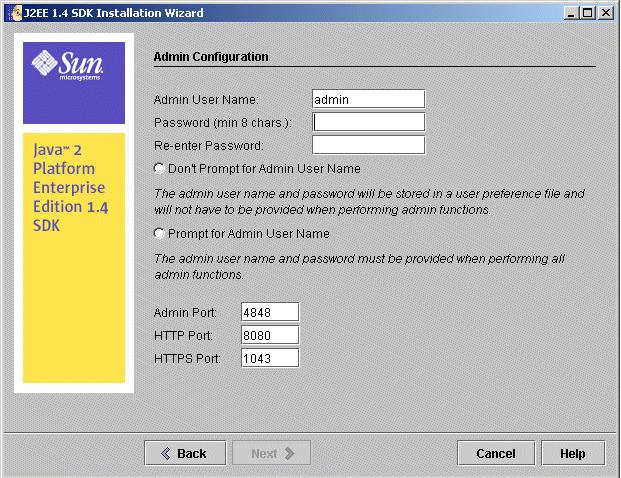Click the Re-enter Password field
Viewport: 621px width, 478px height.
coord(368,145)
